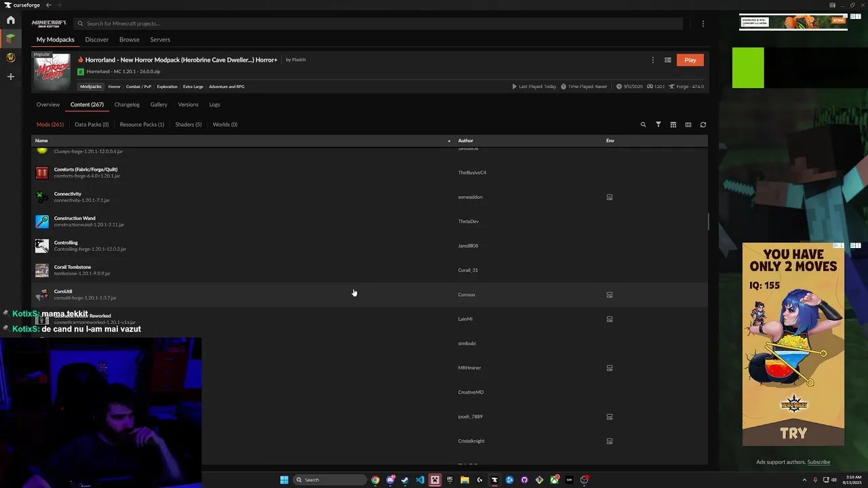Select the World of Warcraft sidebar icon

pos(11,58)
